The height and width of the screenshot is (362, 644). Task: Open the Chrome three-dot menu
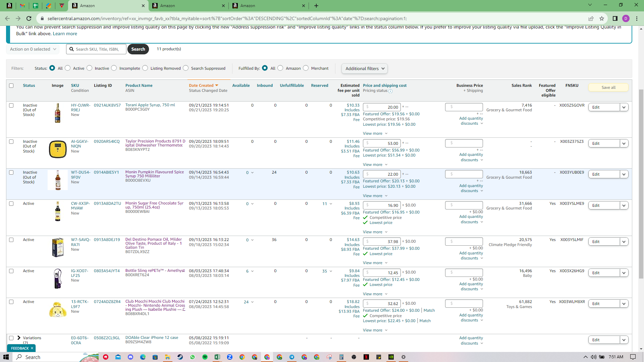point(637,18)
